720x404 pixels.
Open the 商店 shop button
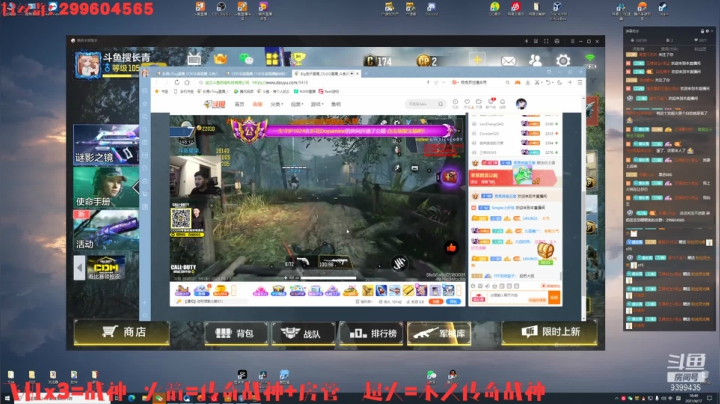[x=122, y=332]
